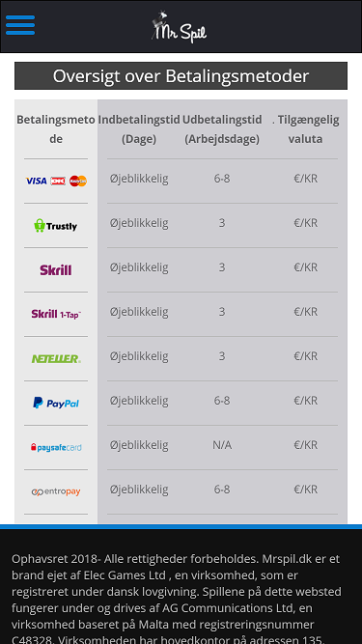This screenshot has height=644, width=362.
Task: Click the Mr Spil logo
Action: click(x=179, y=27)
